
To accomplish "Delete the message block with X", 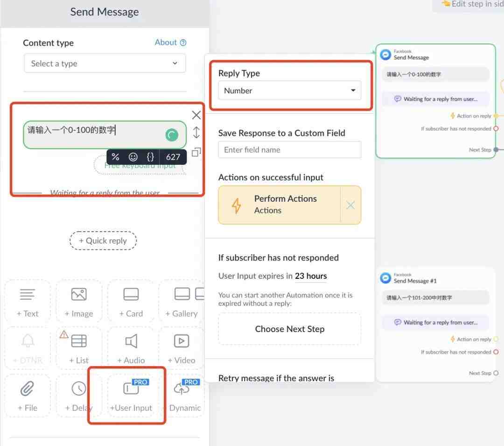I will point(196,115).
